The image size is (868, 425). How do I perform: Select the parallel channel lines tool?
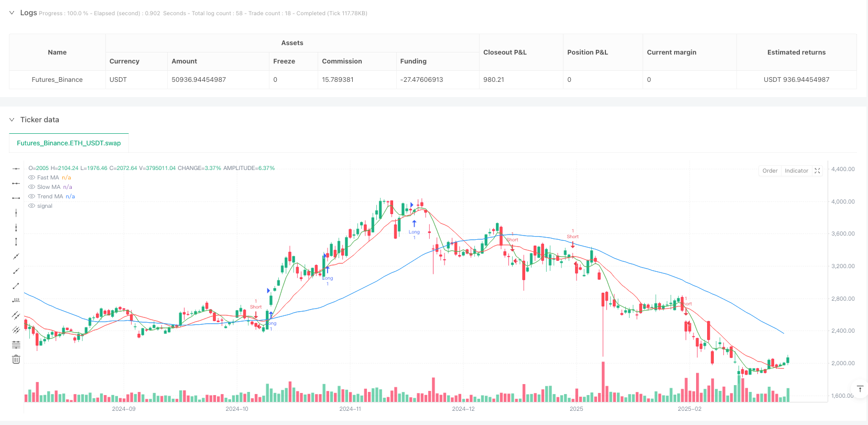16,315
